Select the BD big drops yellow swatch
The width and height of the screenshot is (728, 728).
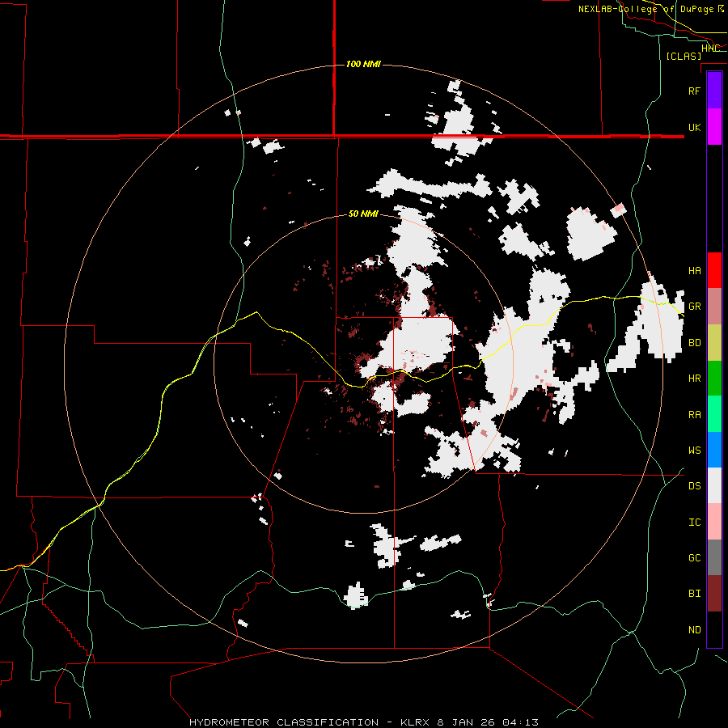[x=714, y=342]
